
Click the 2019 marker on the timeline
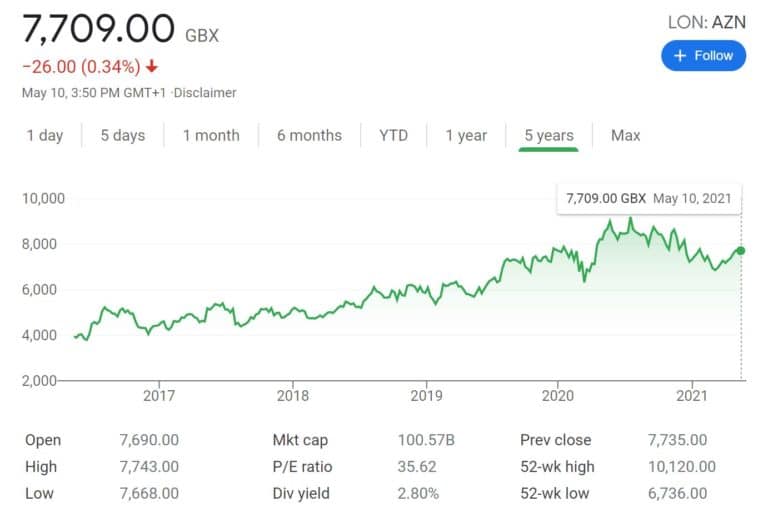pyautogui.click(x=426, y=396)
